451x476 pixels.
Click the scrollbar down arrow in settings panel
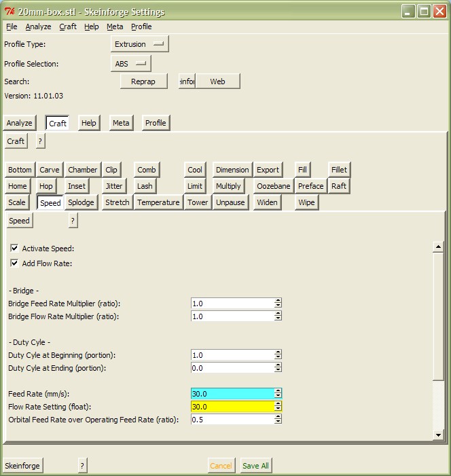tap(438, 435)
